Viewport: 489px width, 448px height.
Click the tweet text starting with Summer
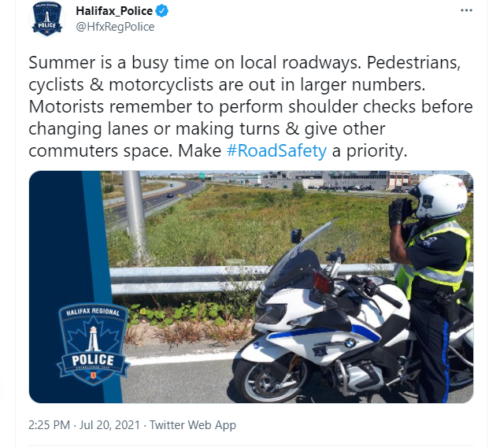pyautogui.click(x=250, y=106)
